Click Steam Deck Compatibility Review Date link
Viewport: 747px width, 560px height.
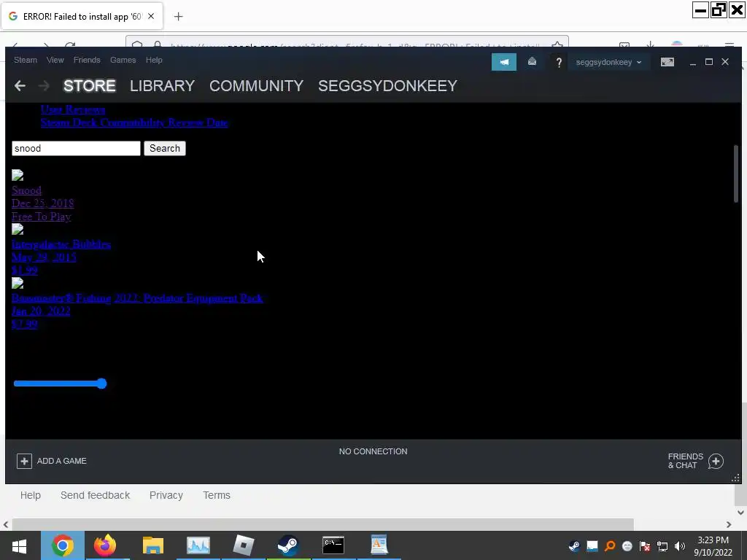pyautogui.click(x=134, y=122)
